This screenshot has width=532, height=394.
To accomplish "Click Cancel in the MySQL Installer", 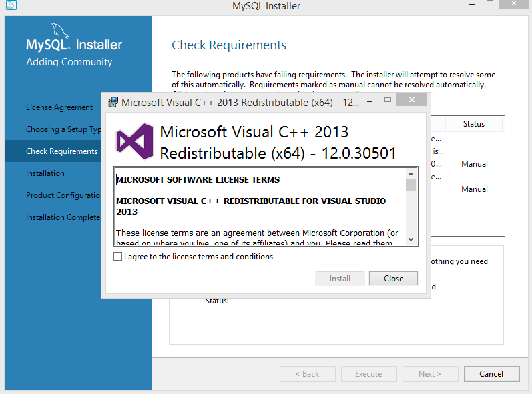I will (491, 374).
